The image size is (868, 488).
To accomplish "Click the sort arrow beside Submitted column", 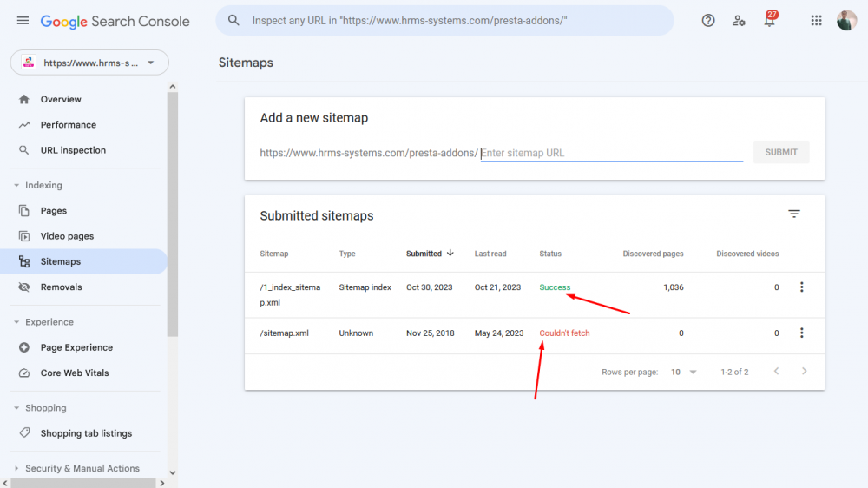I will 450,254.
